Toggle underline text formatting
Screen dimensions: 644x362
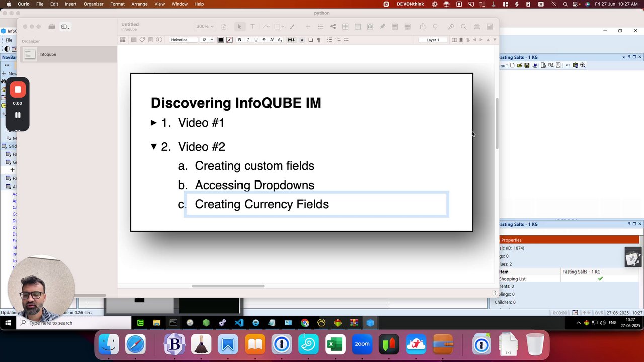coord(256,40)
